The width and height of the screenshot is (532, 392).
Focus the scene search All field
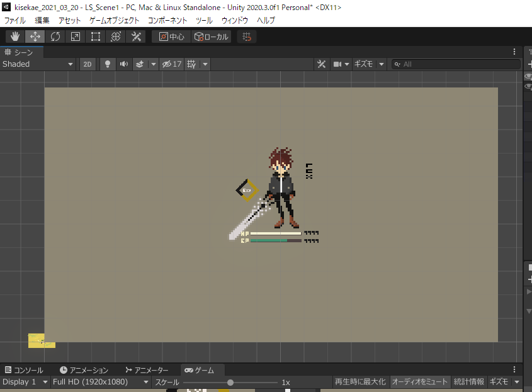click(456, 64)
